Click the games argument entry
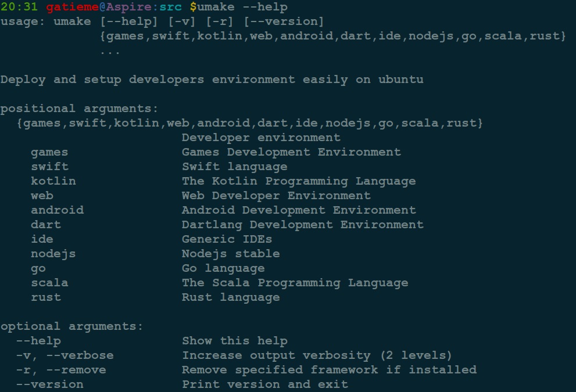Viewport: 576px width, 392px height. 49,152
